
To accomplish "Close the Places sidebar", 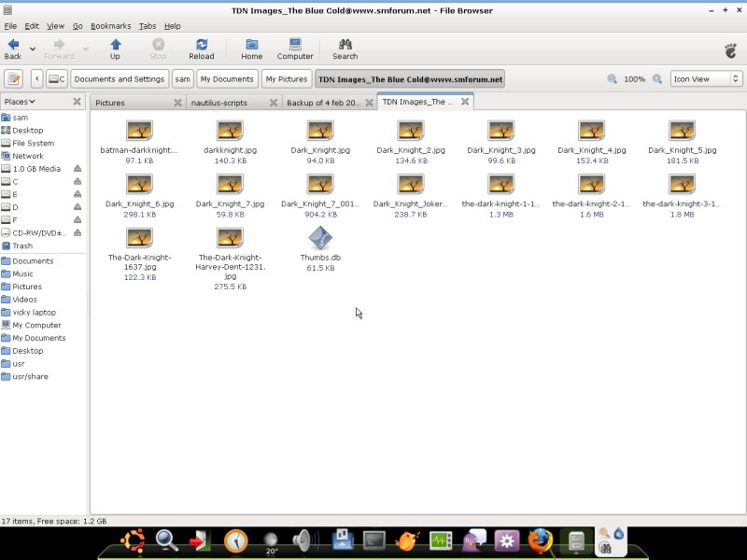I will [x=77, y=102].
